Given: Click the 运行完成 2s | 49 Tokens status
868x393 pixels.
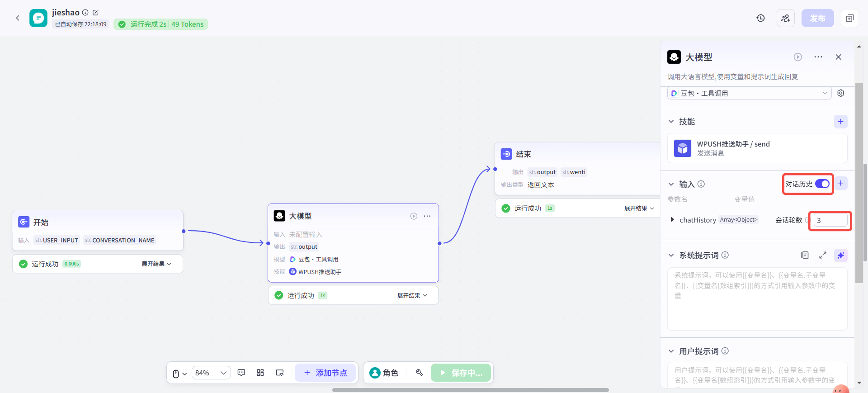Looking at the screenshot, I should pos(161,24).
